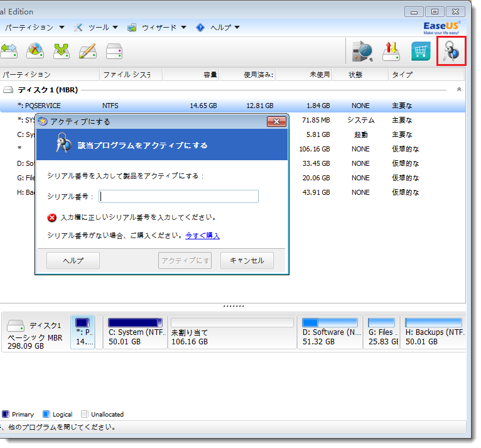Click the シリアル番号 input field
Viewport: 481px width, 448px height.
[179, 197]
